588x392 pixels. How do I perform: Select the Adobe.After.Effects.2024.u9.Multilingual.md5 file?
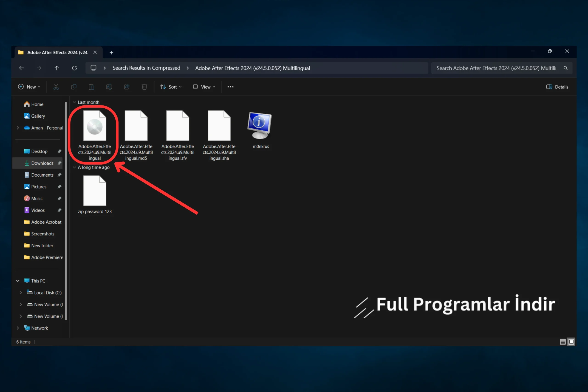point(136,135)
